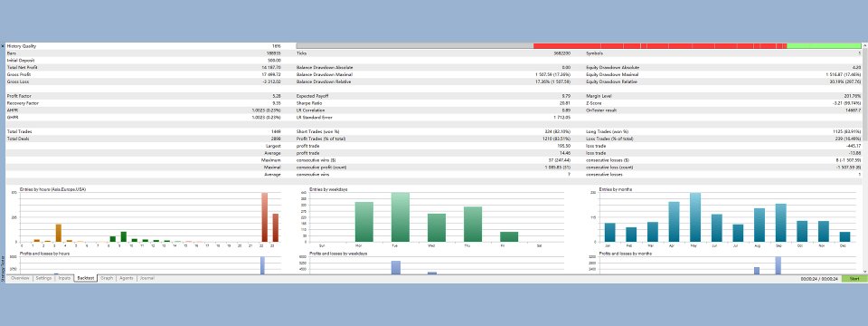Click the Sep bar in Entries by months

[781, 223]
